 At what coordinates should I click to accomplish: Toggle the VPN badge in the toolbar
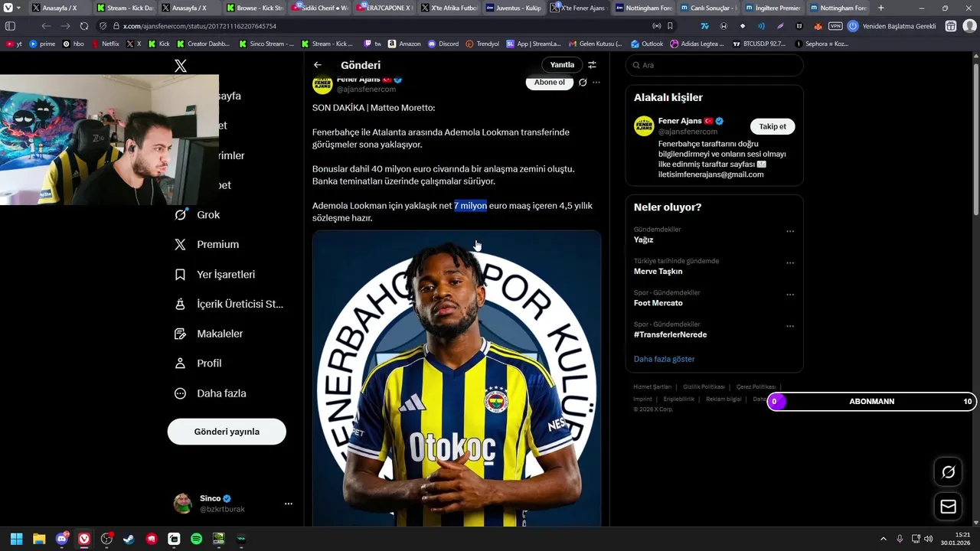(835, 26)
